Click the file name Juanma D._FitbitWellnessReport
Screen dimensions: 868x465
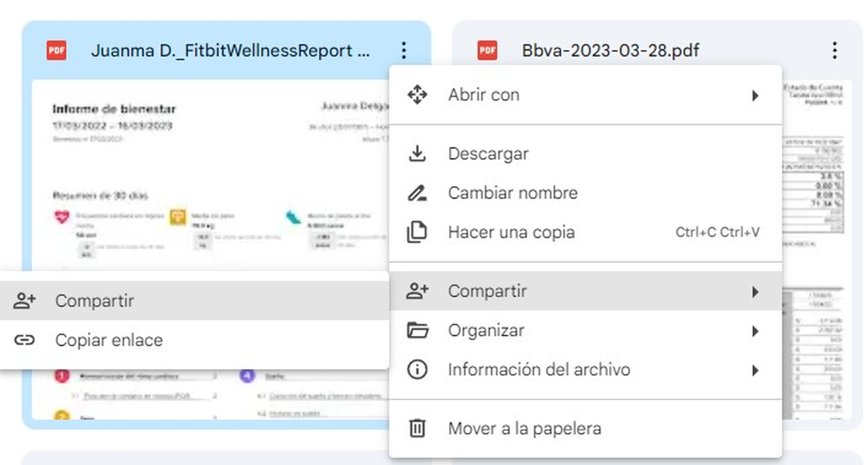point(231,51)
